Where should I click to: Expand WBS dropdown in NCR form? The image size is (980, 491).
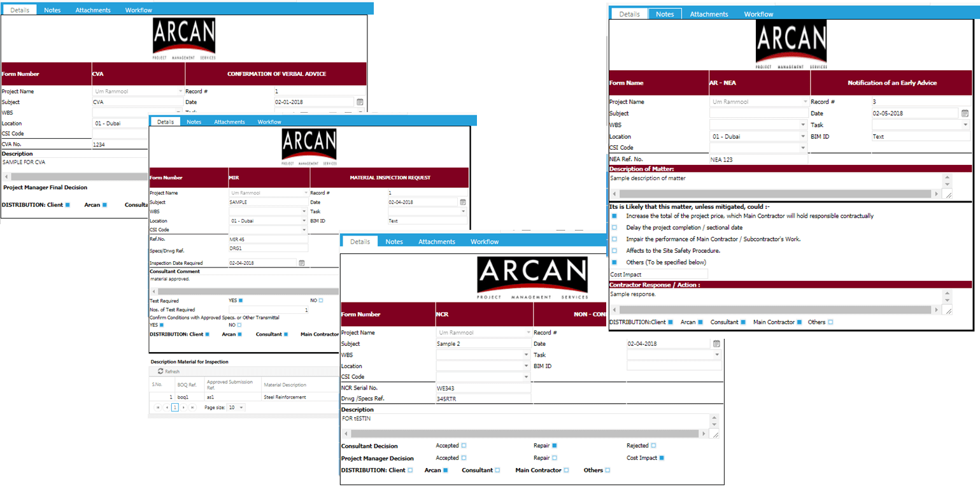(527, 355)
